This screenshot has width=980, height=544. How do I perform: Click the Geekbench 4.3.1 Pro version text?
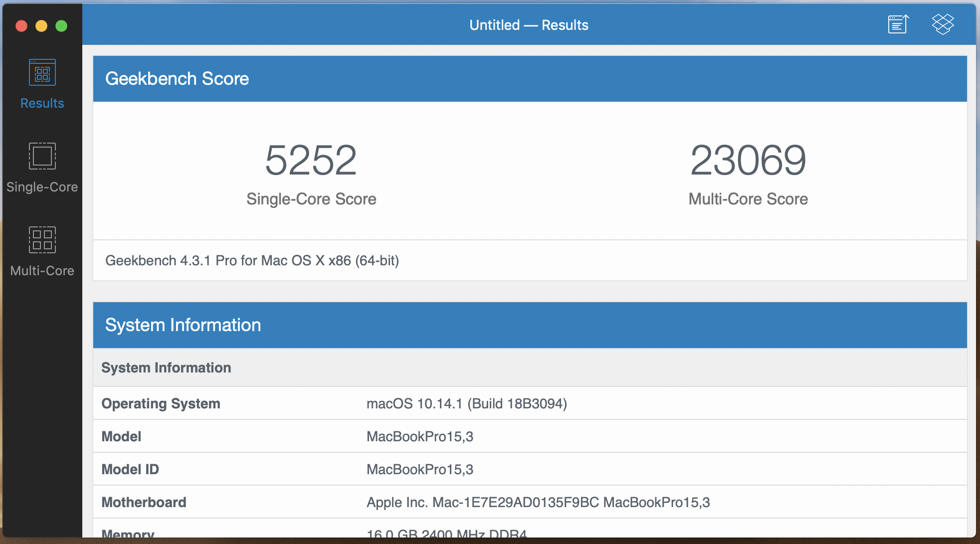252,260
